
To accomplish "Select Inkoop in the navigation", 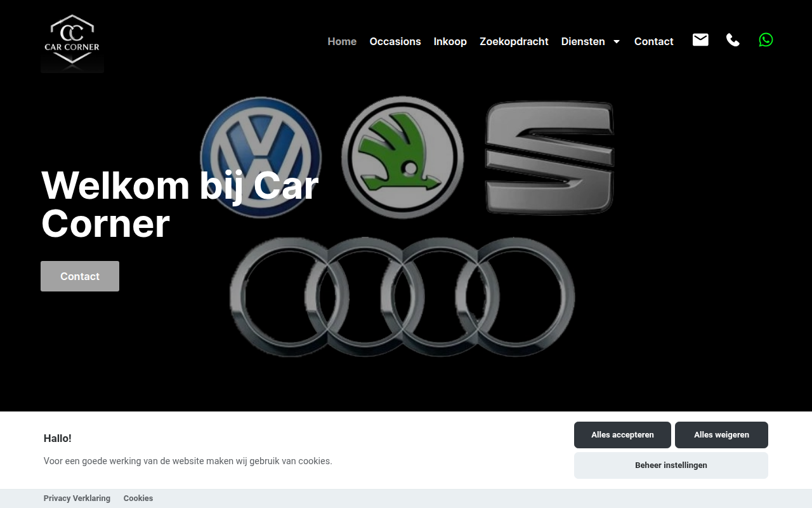I will click(450, 41).
